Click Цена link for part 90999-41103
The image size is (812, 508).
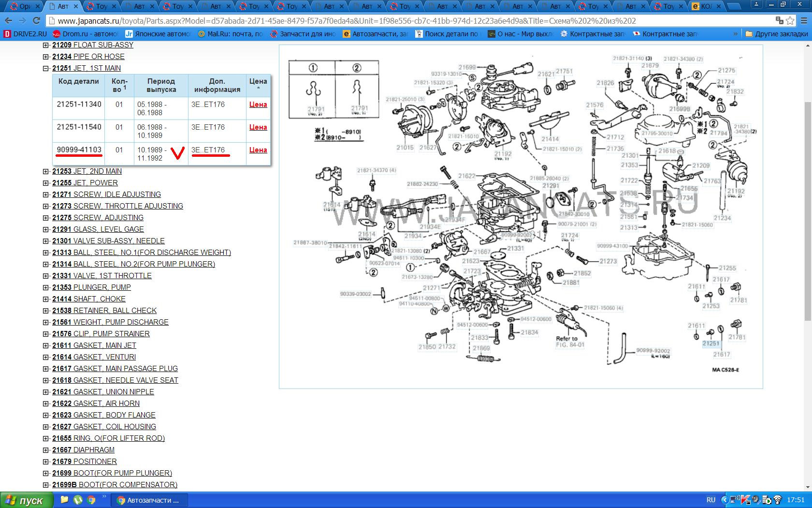258,150
